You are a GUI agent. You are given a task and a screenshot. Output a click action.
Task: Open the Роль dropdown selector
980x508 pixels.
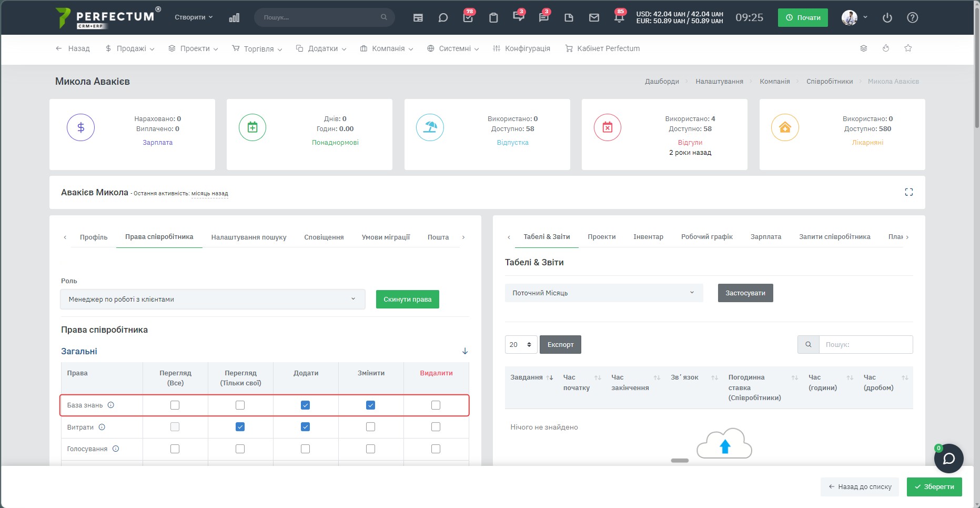coord(213,299)
